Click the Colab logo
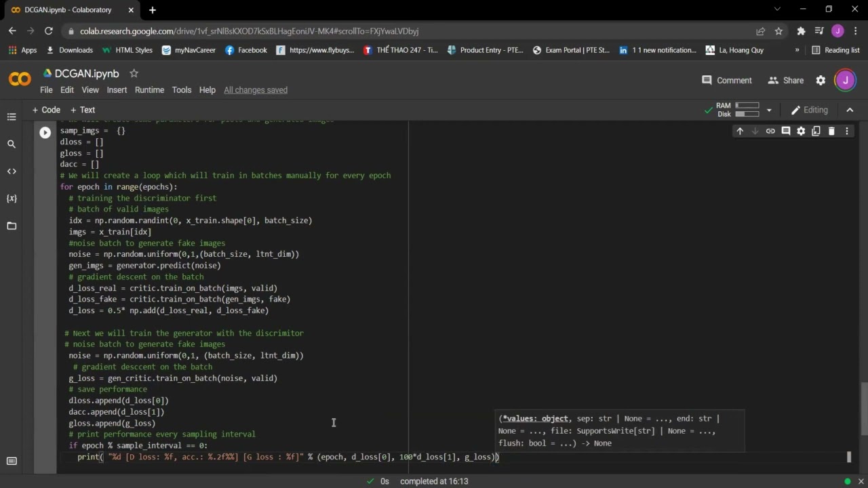 pyautogui.click(x=20, y=80)
